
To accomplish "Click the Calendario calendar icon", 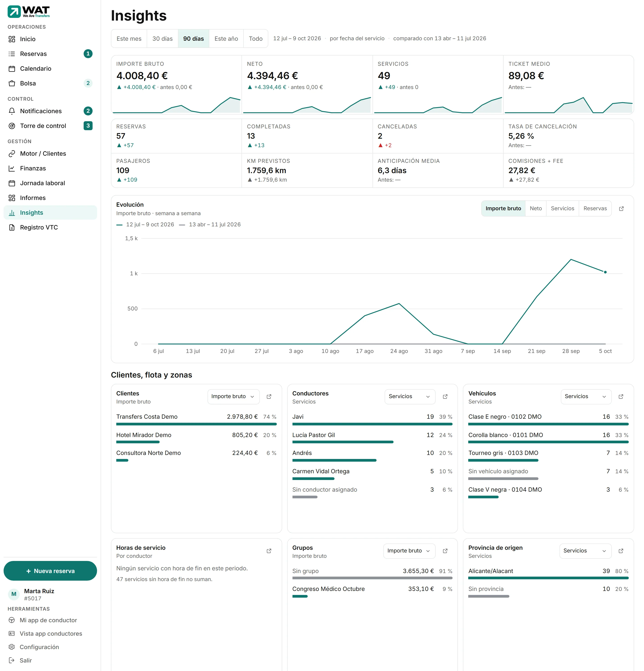I will [x=12, y=68].
